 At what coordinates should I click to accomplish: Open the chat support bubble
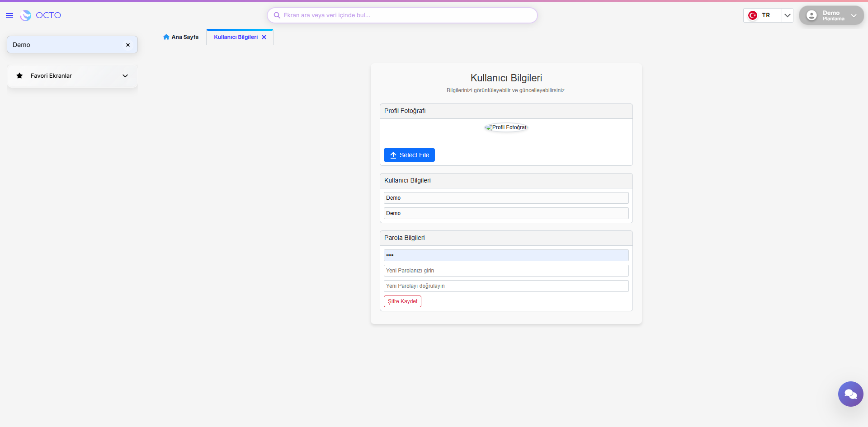pos(850,394)
